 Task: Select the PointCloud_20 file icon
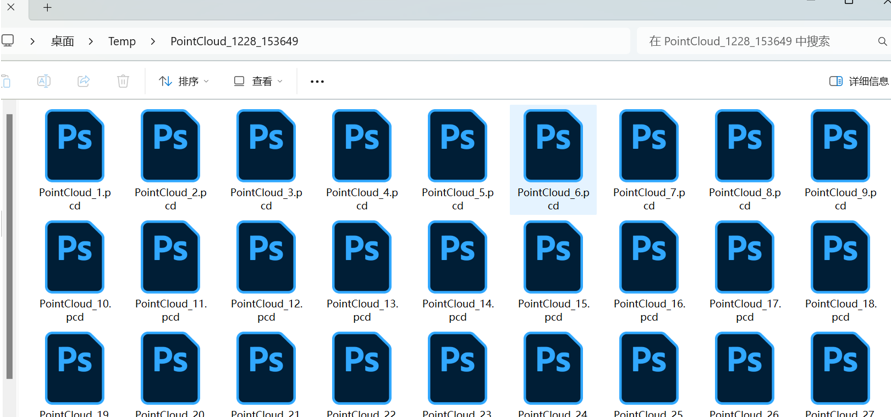(170, 368)
